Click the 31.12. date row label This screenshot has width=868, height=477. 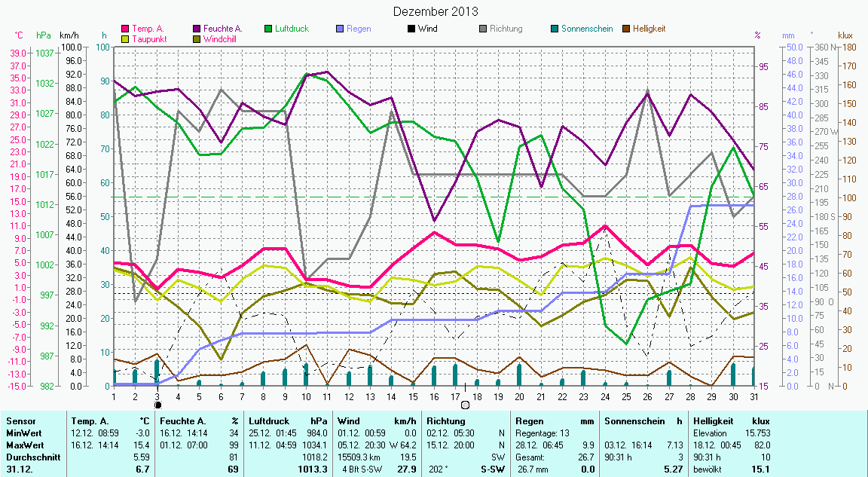click(20, 469)
